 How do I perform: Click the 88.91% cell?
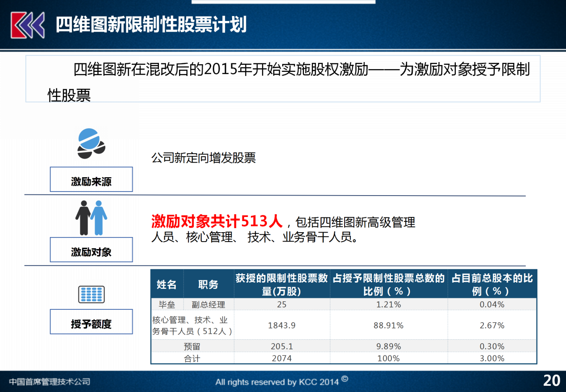coord(388,325)
